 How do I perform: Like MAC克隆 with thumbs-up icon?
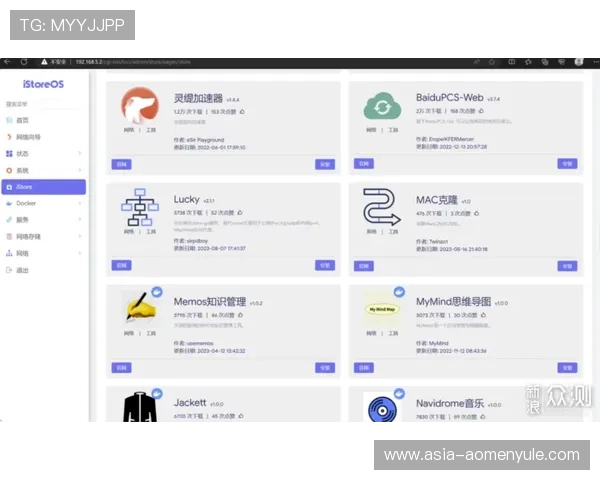click(x=476, y=213)
